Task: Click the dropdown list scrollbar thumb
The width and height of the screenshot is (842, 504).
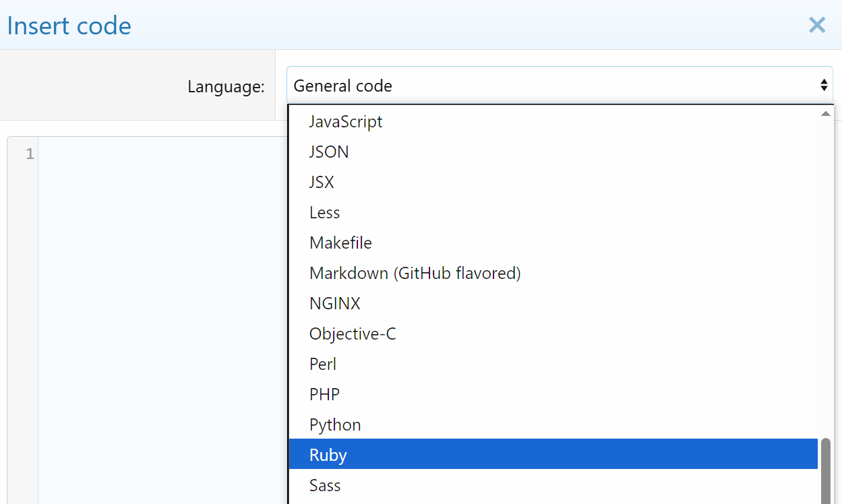Action: click(825, 471)
